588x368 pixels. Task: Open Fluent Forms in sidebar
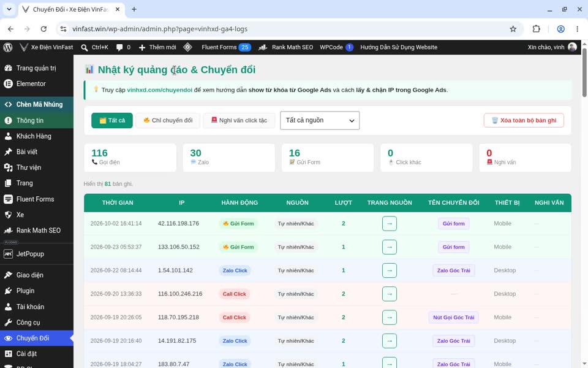(37, 199)
